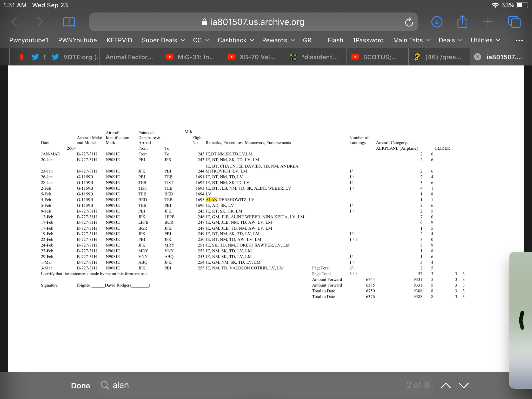
Task: Tap the 'Remarks, Procedures, Maneuvers, Endorsements' header
Action: pos(248,143)
